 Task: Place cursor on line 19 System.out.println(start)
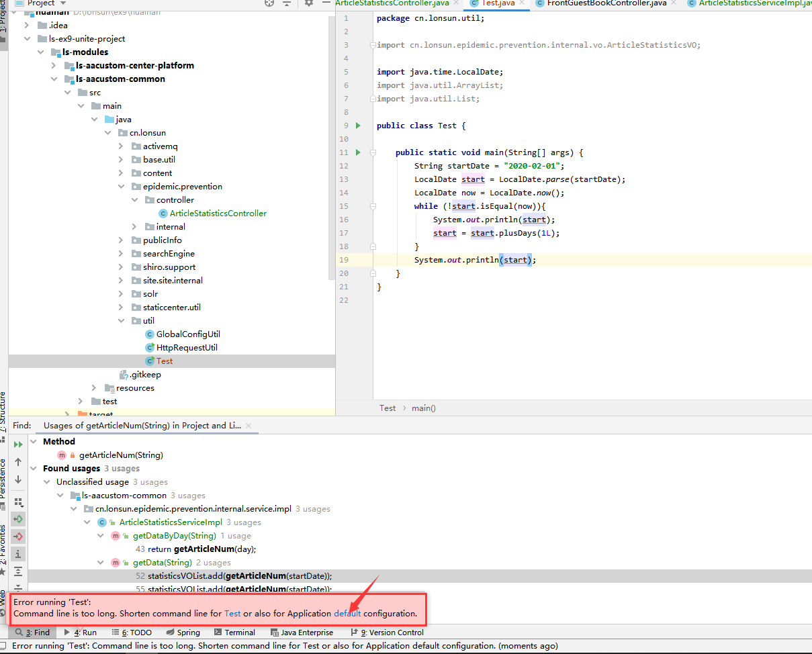tap(476, 260)
